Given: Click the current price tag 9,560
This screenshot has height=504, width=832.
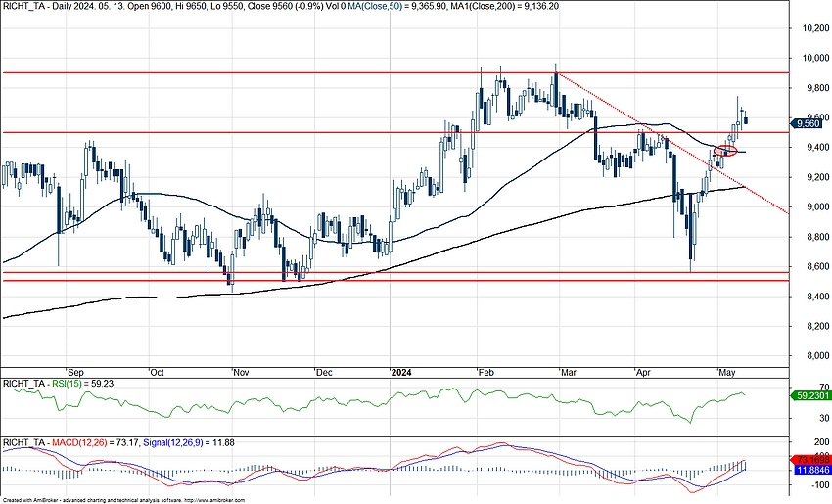Looking at the screenshot, I should pyautogui.click(x=806, y=123).
